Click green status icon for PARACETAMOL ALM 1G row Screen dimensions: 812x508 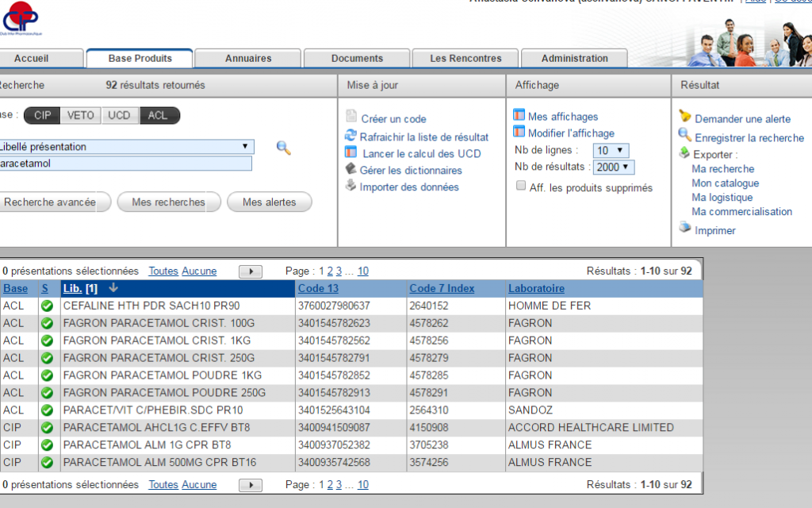pyautogui.click(x=47, y=444)
